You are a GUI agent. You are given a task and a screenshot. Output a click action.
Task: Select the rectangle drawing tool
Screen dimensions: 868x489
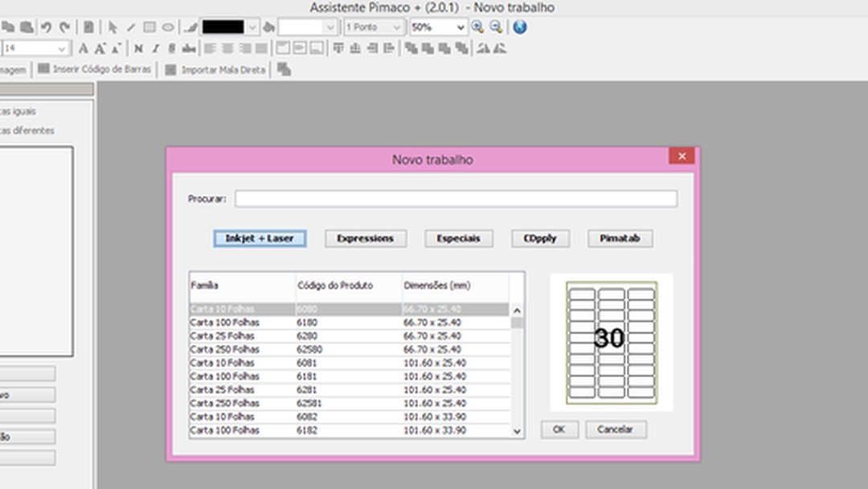(x=149, y=27)
